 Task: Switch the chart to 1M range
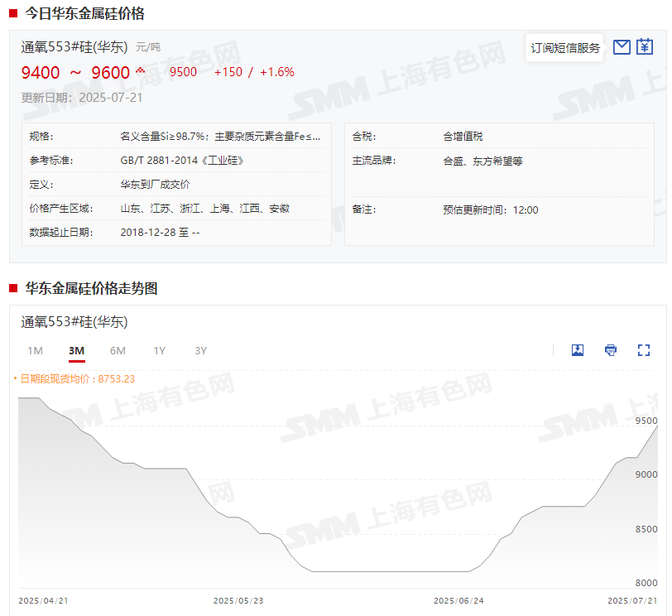click(x=36, y=351)
